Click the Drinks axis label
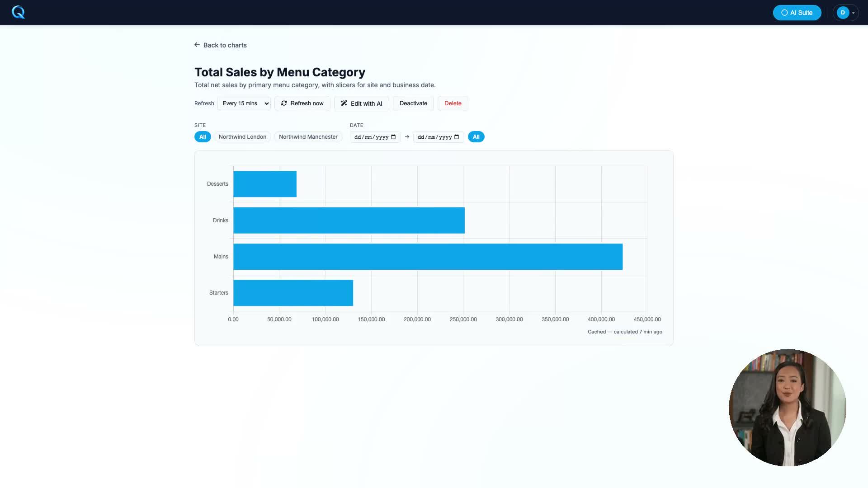The height and width of the screenshot is (488, 868). (221, 221)
